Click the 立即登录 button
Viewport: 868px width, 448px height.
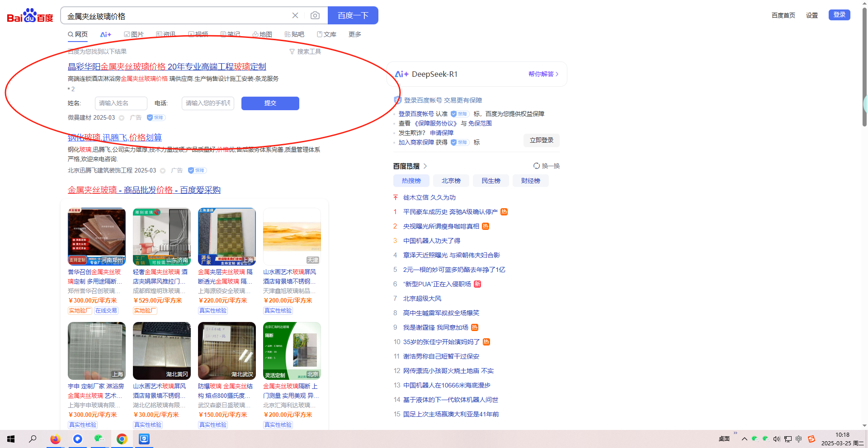542,140
